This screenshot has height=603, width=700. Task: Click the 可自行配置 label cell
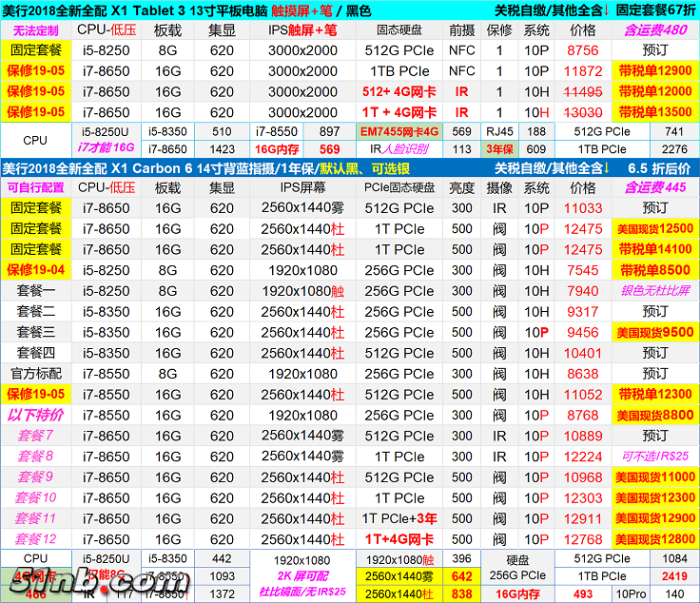pos(36,187)
